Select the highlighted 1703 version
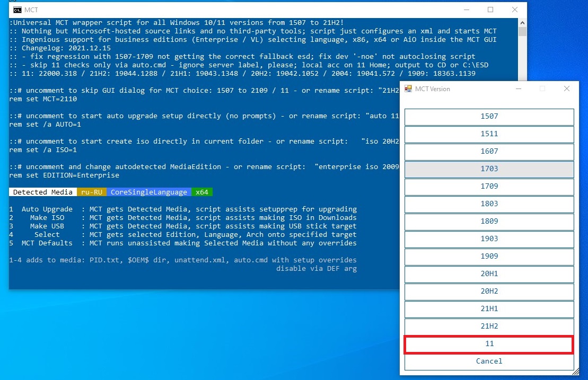Screen dimensions: 588x380 489,169
